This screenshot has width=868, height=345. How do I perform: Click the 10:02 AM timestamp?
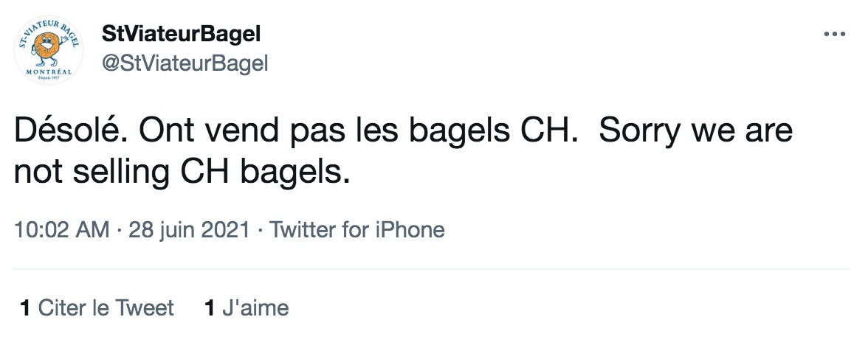[61, 230]
